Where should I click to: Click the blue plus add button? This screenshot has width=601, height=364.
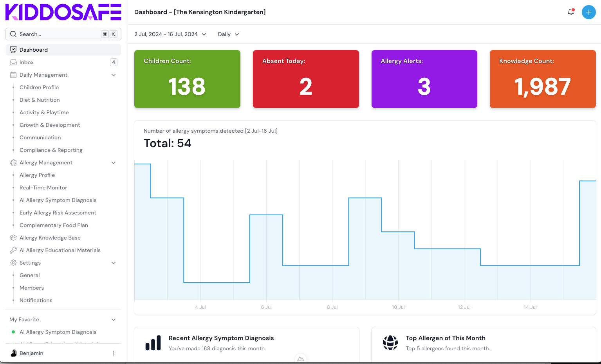click(x=588, y=12)
